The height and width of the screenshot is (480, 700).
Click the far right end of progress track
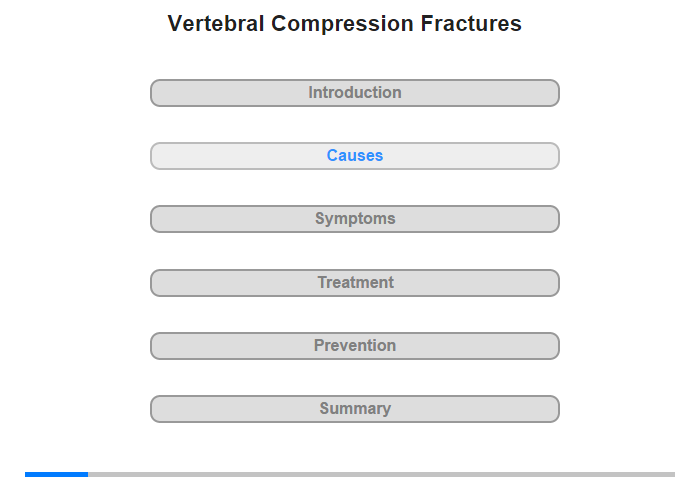pos(673,474)
